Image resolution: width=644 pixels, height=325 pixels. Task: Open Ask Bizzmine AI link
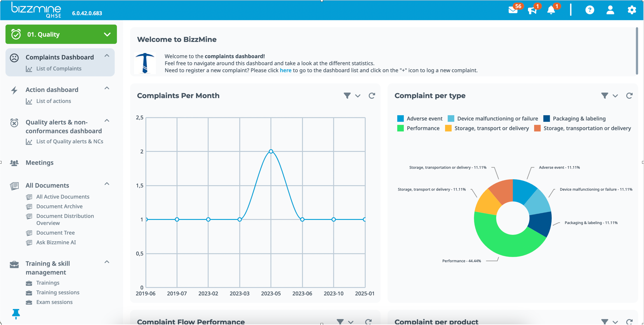pyautogui.click(x=56, y=242)
